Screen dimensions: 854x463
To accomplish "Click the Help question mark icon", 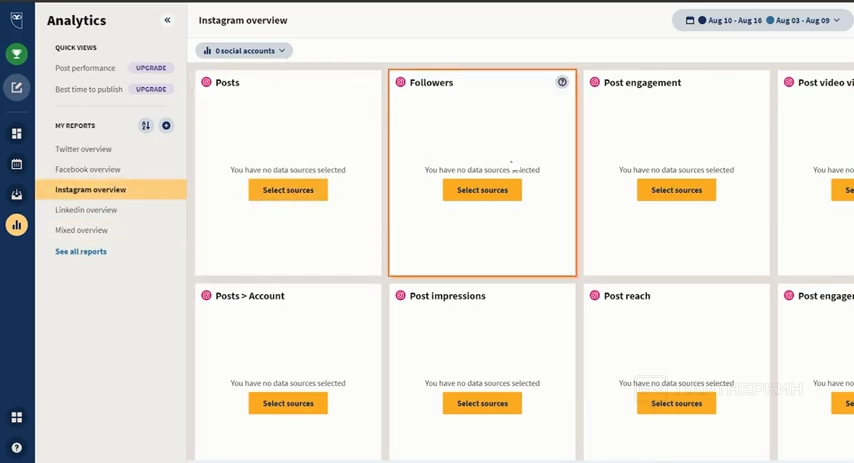I will tap(16, 448).
